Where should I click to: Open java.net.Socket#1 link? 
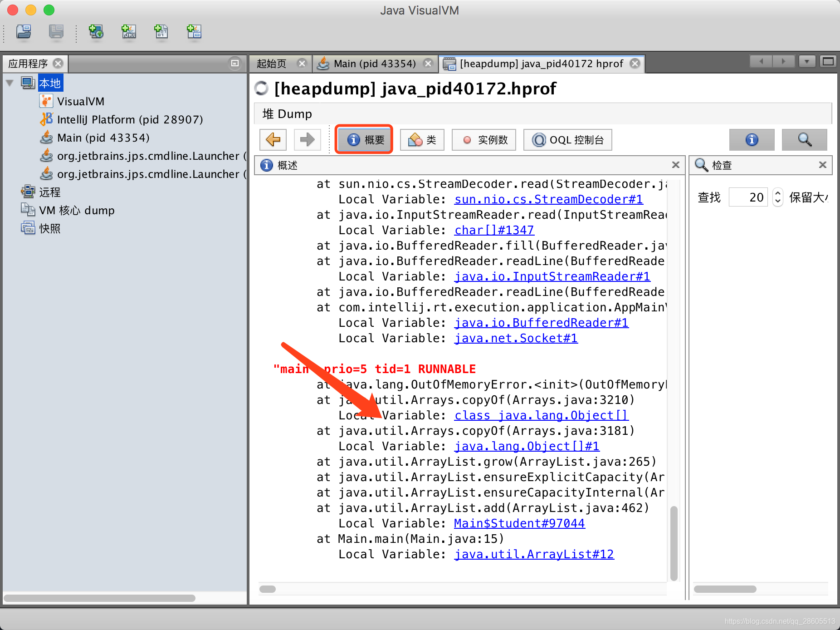tap(516, 338)
